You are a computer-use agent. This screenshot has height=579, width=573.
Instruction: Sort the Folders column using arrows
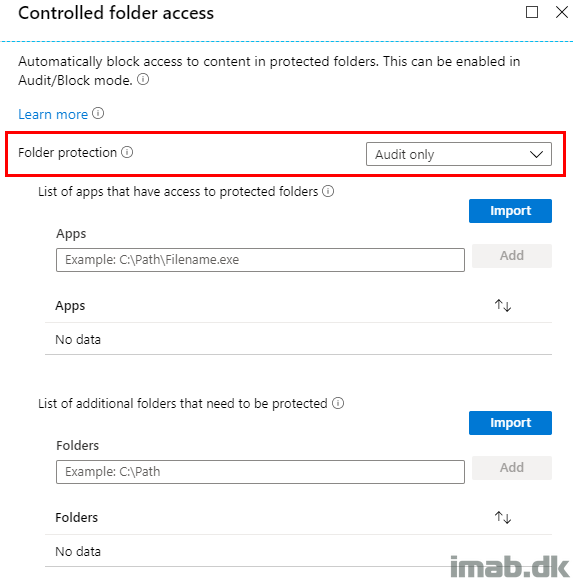(503, 517)
